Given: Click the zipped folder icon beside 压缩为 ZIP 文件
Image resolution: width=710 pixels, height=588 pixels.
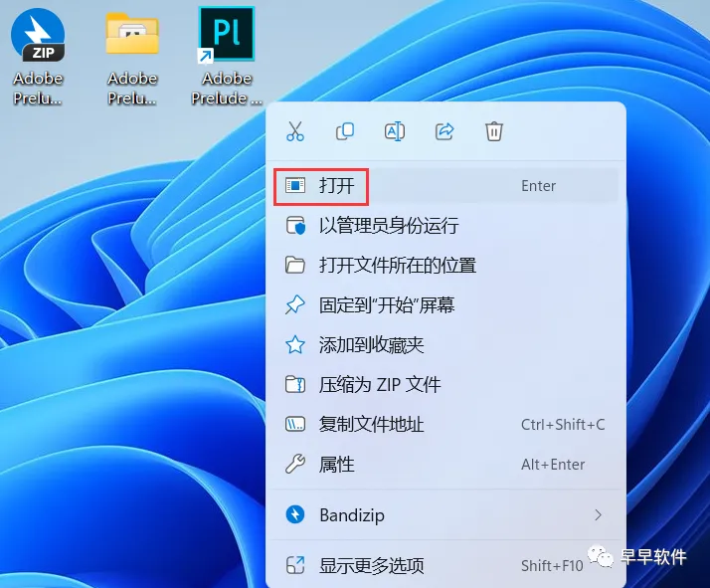Looking at the screenshot, I should 295,385.
